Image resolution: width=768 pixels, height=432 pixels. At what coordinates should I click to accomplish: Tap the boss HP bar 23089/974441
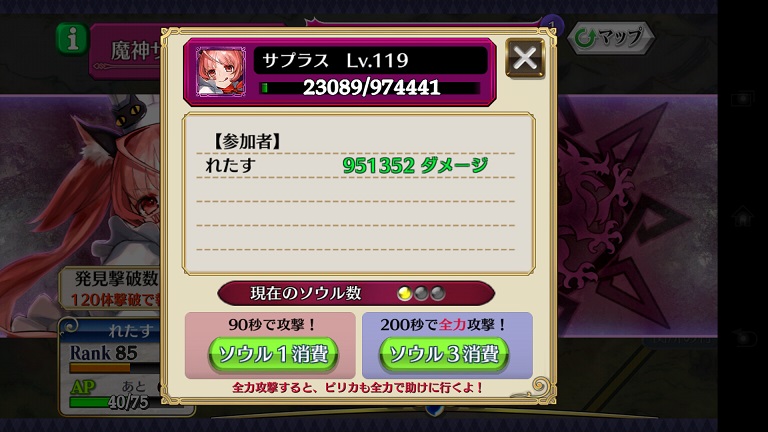coord(370,88)
